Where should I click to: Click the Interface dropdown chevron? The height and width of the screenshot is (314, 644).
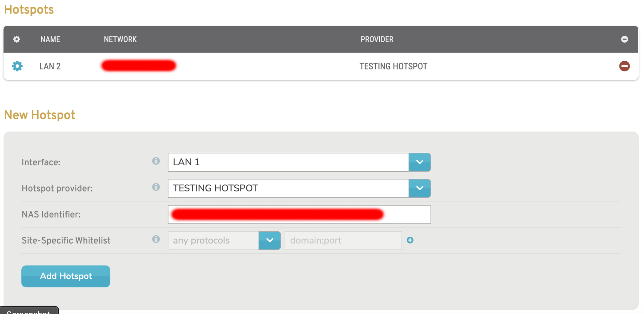tap(419, 162)
